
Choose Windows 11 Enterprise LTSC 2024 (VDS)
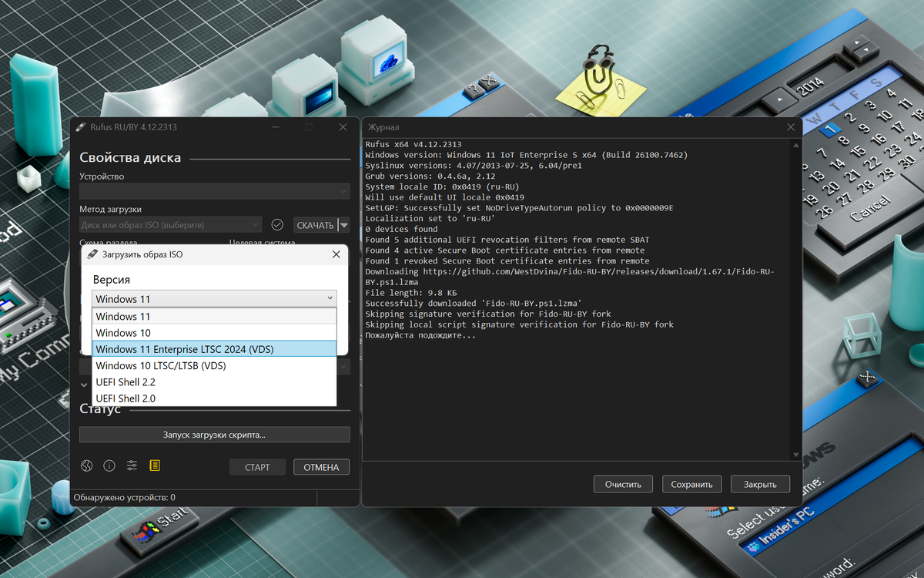214,349
